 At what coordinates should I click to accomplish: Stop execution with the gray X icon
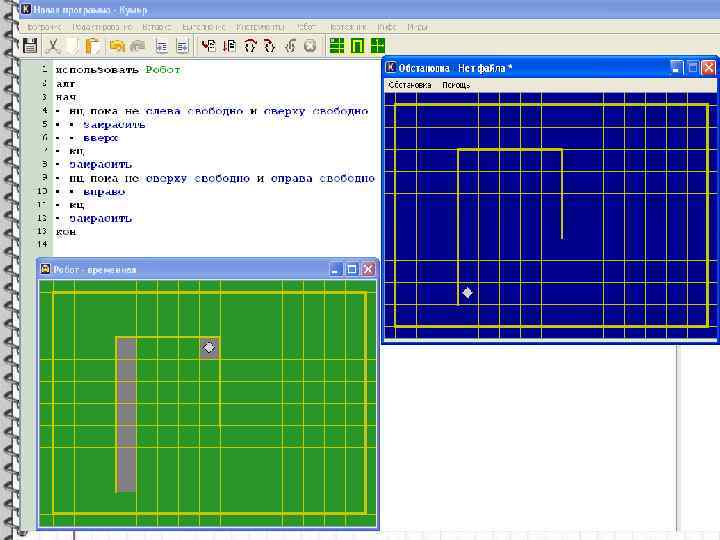(310, 45)
